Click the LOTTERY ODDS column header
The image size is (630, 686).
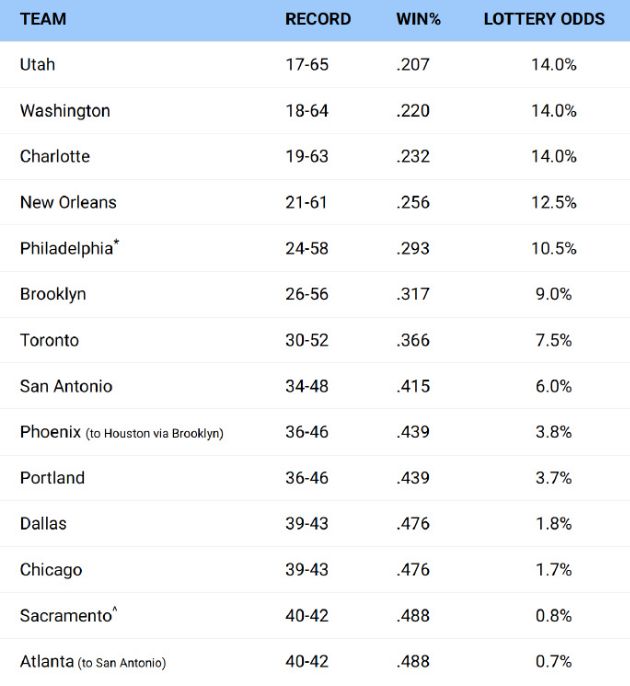[544, 19]
